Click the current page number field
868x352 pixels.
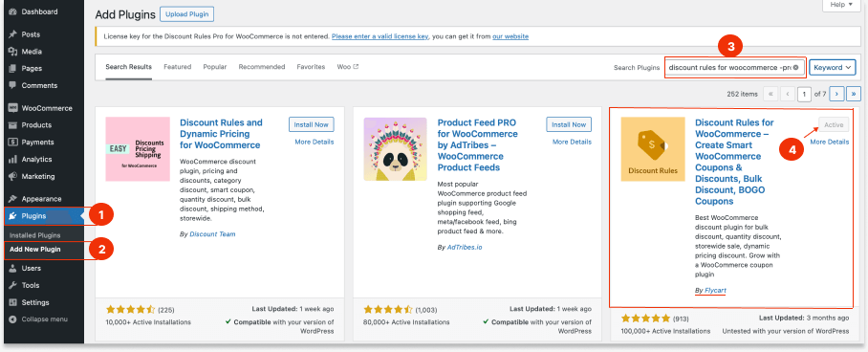(804, 95)
